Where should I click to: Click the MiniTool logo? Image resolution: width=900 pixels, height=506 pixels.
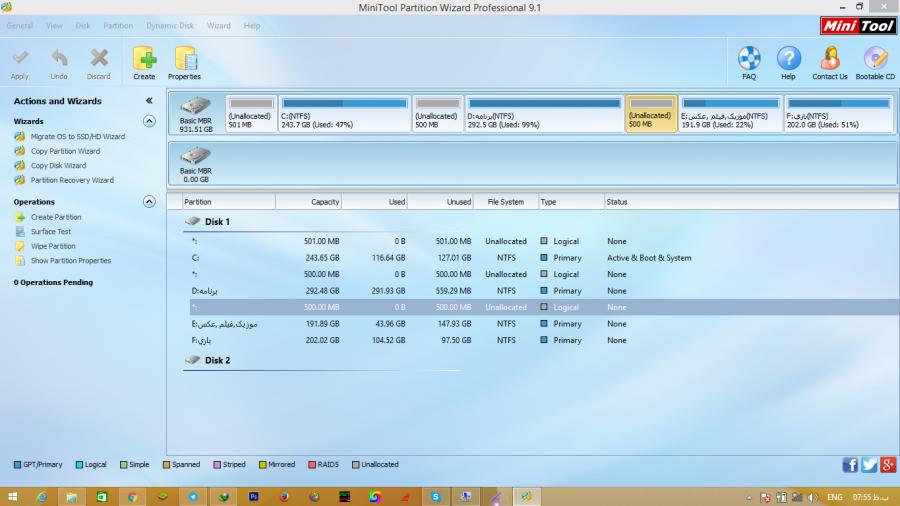[859, 26]
